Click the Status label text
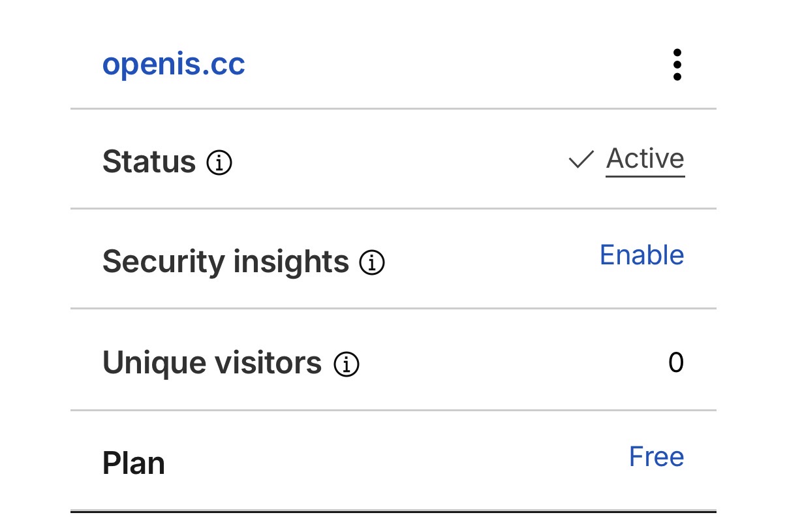 [149, 162]
